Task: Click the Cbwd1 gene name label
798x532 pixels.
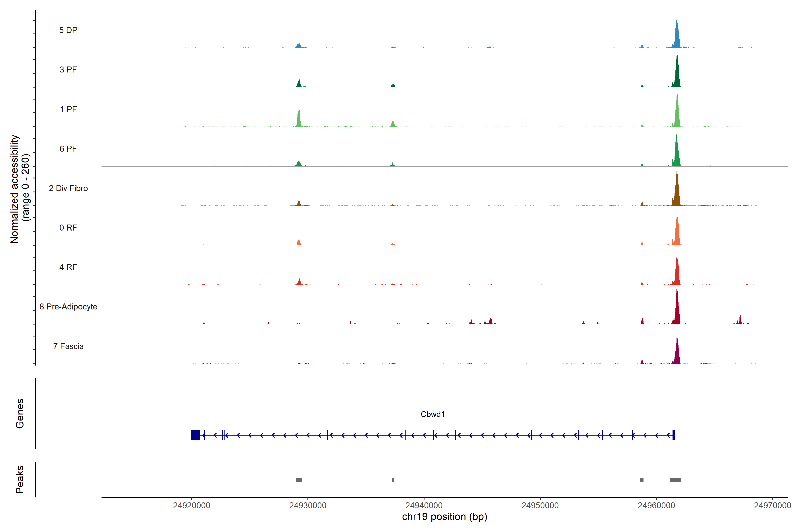Action: (x=433, y=414)
